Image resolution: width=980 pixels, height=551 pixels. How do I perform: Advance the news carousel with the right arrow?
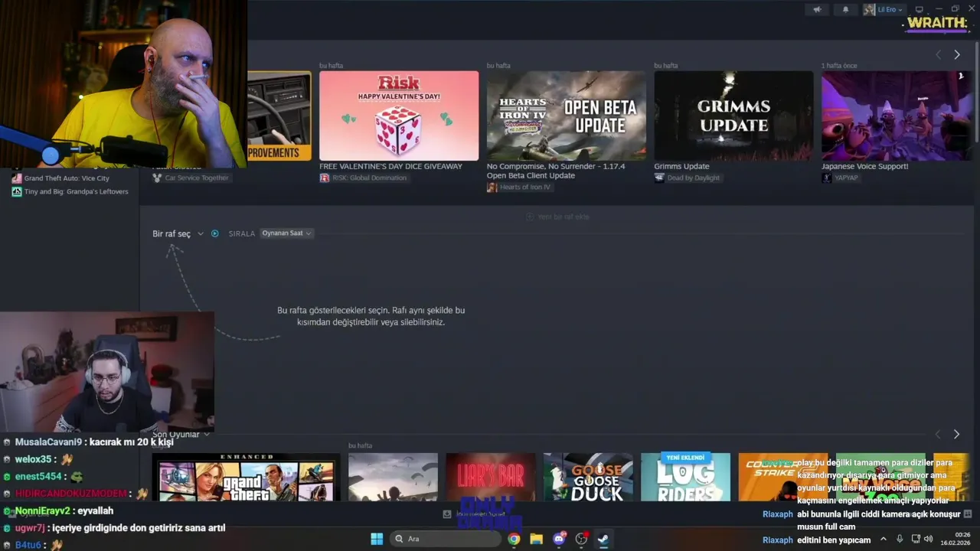click(956, 54)
